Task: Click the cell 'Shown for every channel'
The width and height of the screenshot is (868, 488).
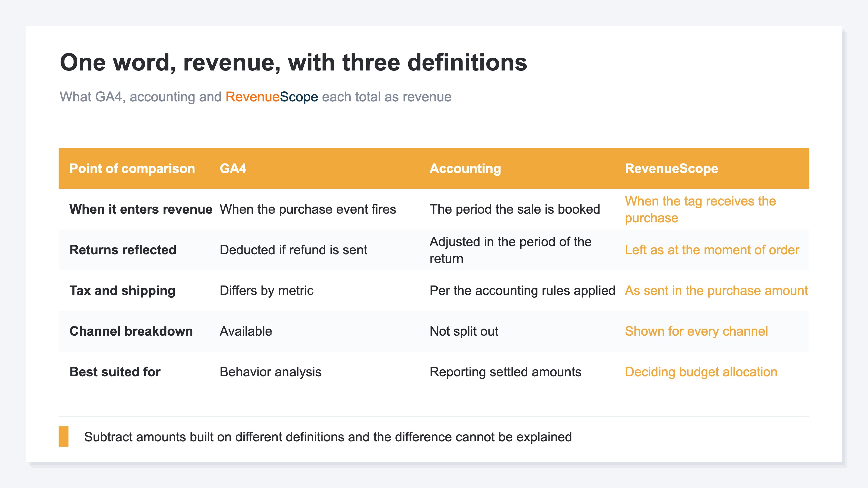Action: point(696,331)
